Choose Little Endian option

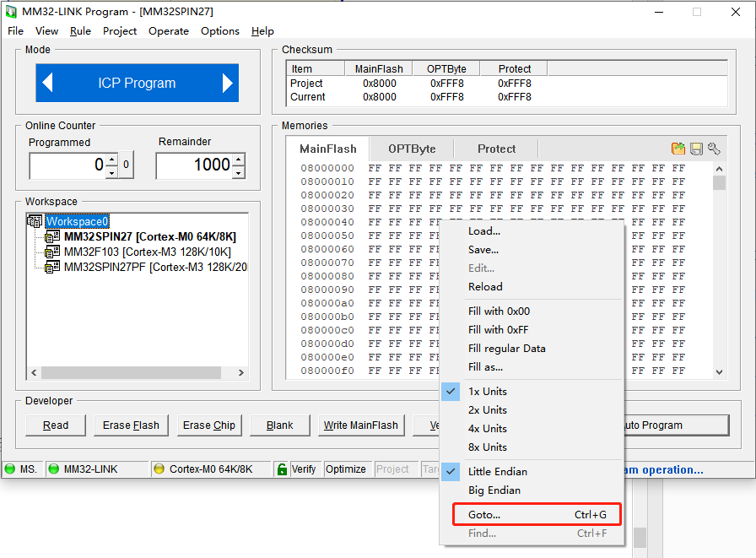click(x=498, y=471)
